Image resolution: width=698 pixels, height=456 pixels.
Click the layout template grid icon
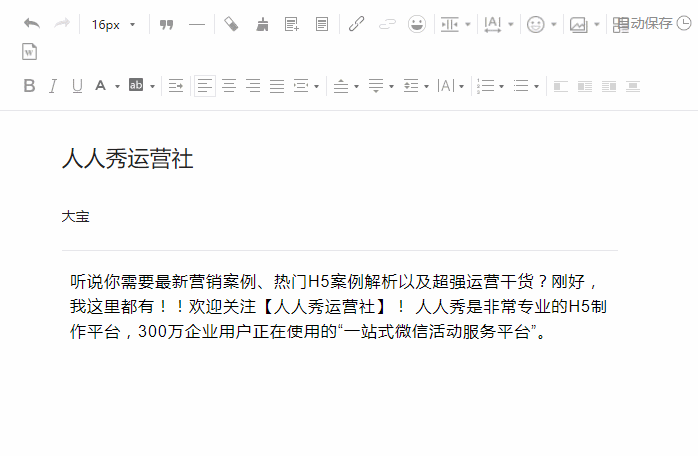coord(621,24)
